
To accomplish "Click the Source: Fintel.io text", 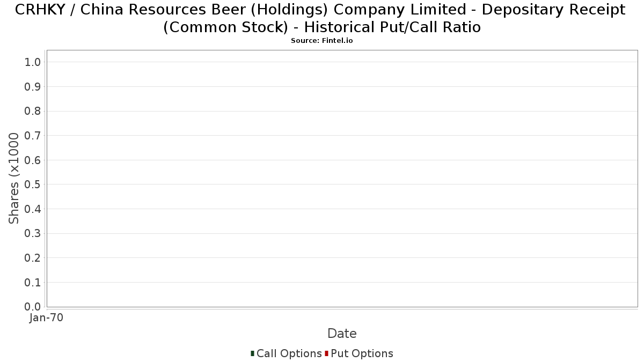I will [321, 41].
